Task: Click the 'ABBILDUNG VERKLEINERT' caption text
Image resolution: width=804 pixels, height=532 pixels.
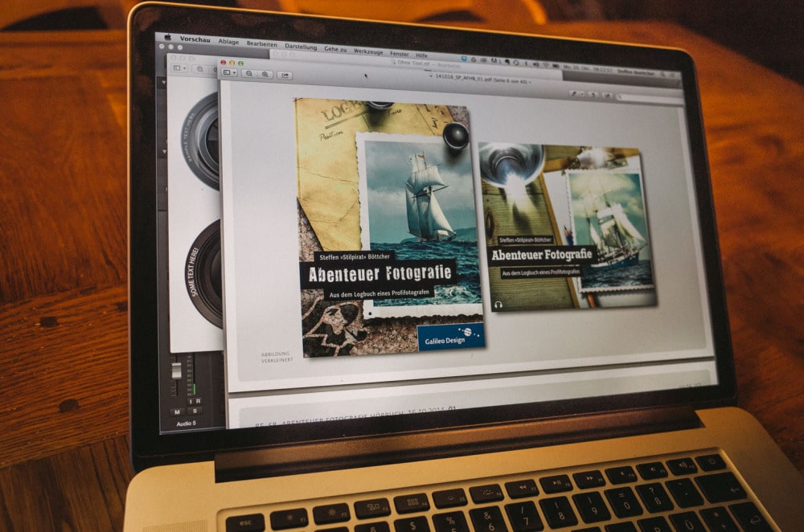Action: click(x=277, y=358)
